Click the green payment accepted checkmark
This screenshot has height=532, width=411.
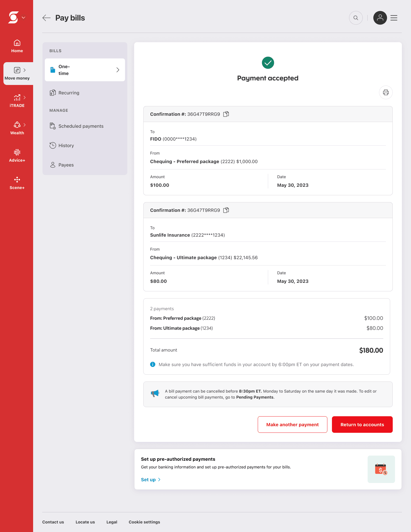268,63
